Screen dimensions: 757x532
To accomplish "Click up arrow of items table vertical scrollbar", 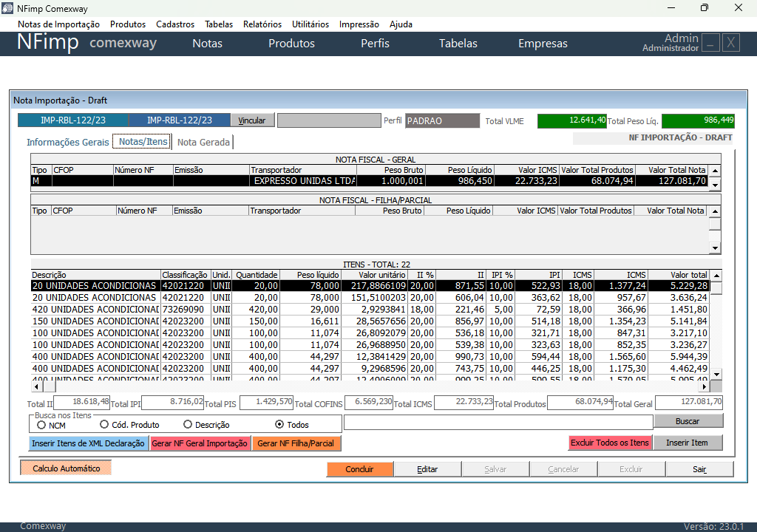I will pos(717,276).
